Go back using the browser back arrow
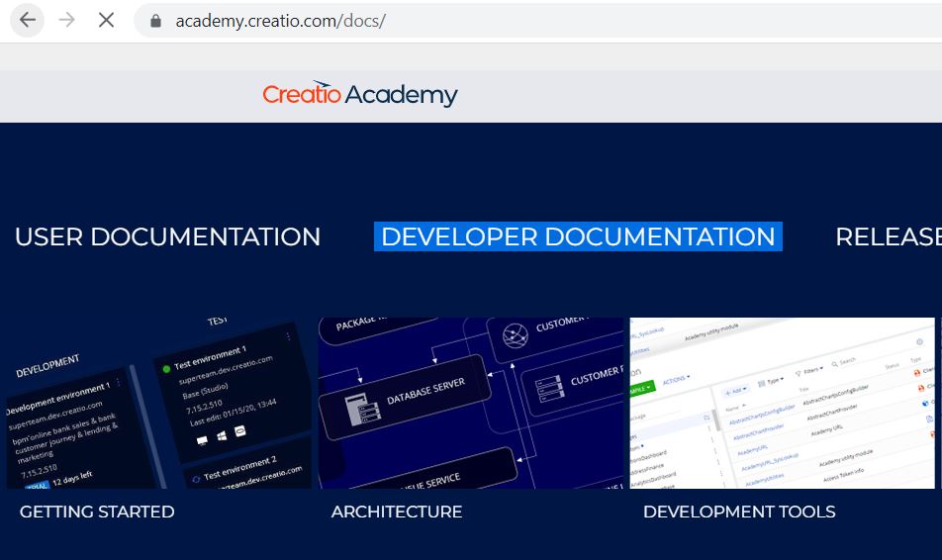This screenshot has width=942, height=560. [x=27, y=21]
